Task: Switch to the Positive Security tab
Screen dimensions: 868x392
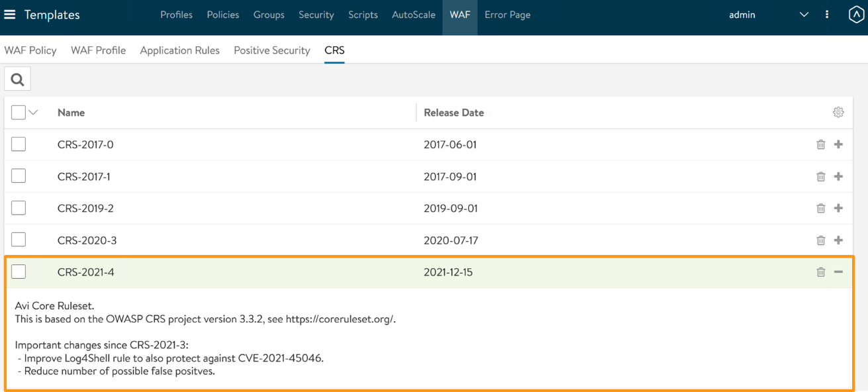Action: 272,50
